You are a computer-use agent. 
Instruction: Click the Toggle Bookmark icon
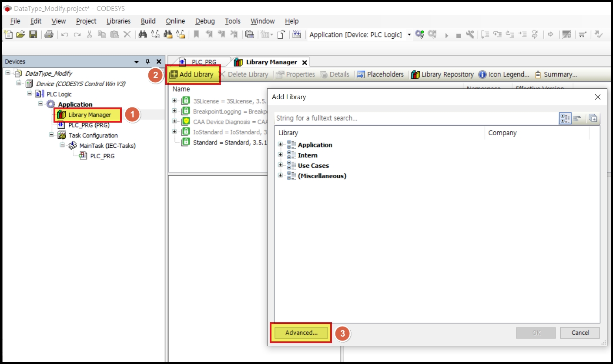pos(196,34)
